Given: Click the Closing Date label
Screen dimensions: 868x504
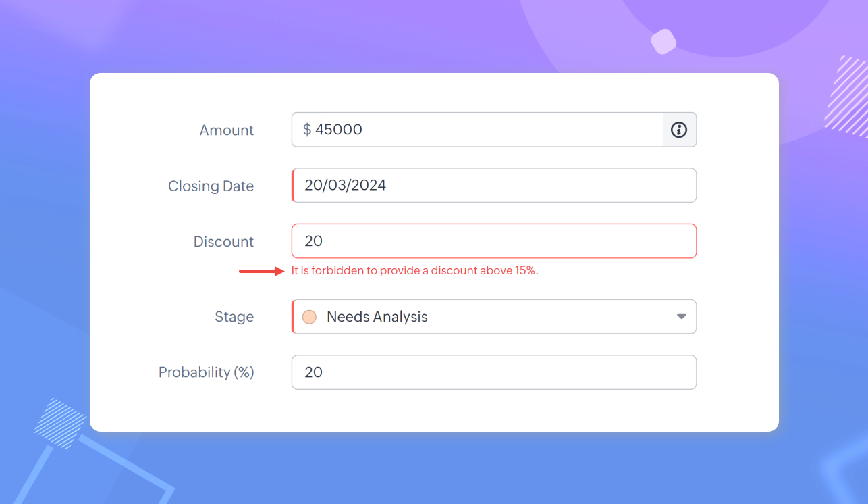Looking at the screenshot, I should coord(211,186).
